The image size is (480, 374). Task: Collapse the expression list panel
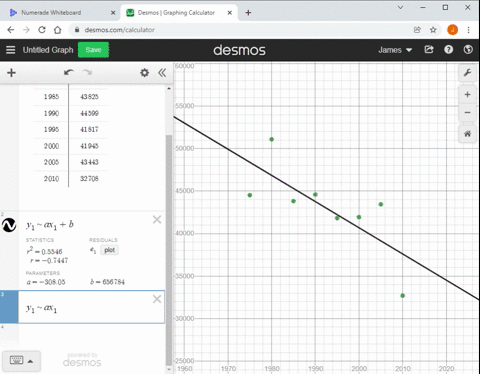click(162, 73)
